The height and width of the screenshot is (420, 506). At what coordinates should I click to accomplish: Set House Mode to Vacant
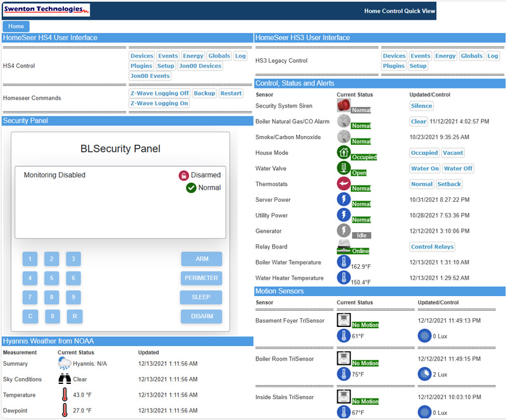[x=453, y=152]
